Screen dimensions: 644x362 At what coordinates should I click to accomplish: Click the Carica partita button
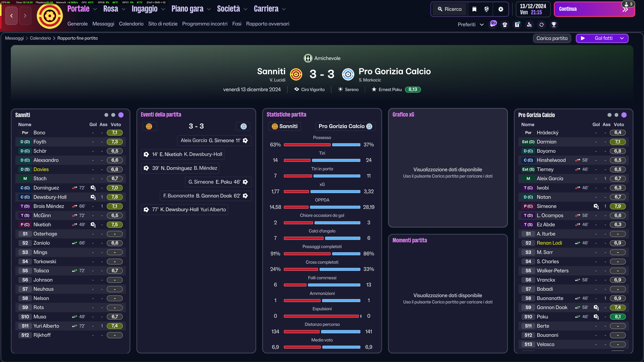point(552,38)
